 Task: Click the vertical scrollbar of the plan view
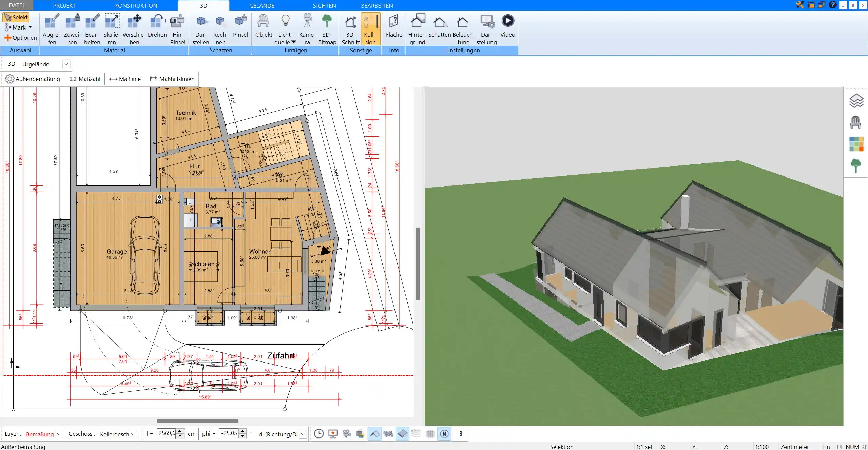418,264
